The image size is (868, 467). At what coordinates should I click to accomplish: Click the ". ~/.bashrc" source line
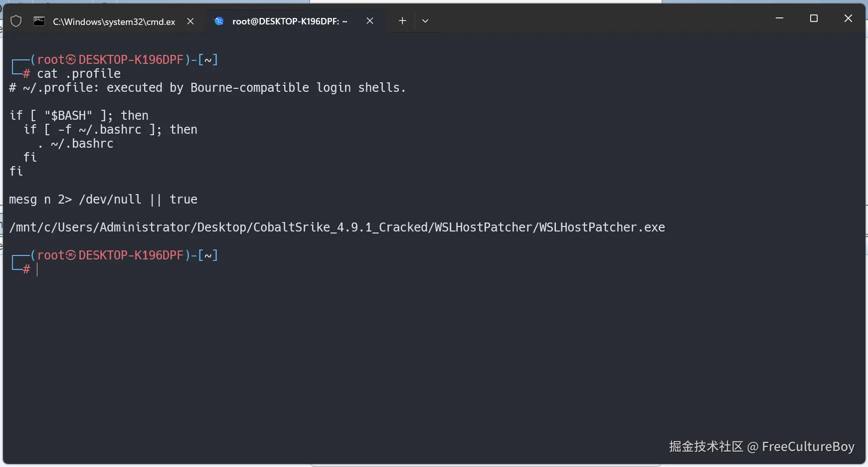tap(76, 144)
